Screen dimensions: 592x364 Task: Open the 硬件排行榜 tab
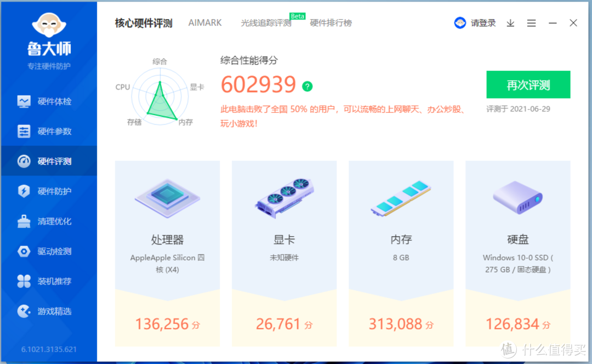[331, 23]
